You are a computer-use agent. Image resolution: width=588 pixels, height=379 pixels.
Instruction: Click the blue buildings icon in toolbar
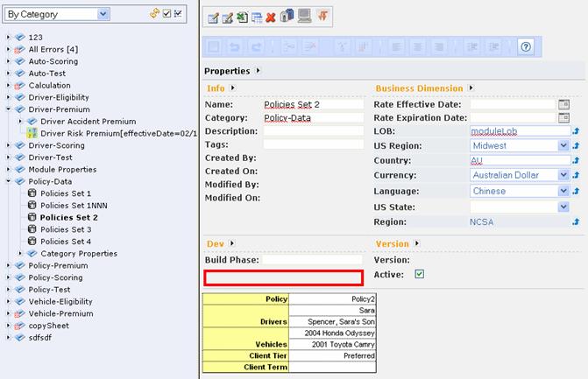tap(287, 16)
